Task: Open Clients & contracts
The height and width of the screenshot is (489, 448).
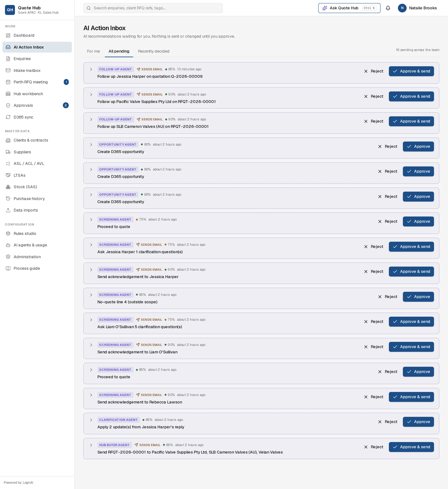Action: [x=37, y=140]
